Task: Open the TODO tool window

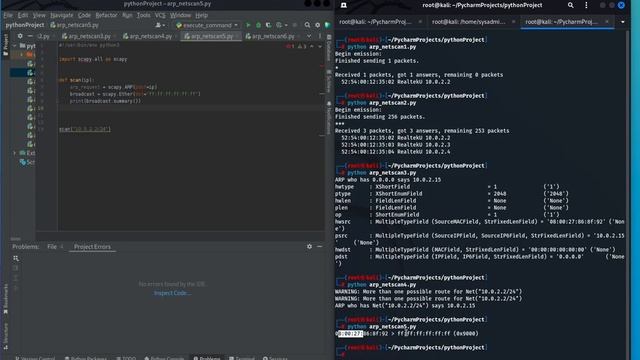Action: (x=126, y=358)
